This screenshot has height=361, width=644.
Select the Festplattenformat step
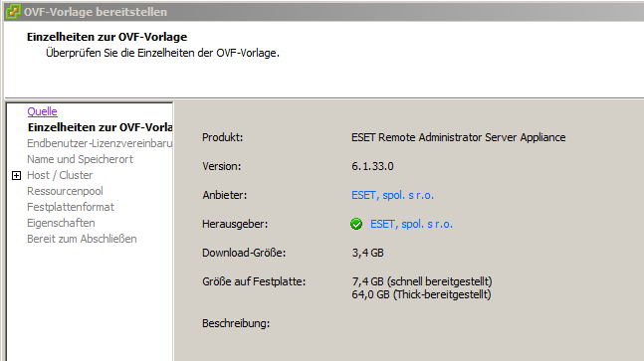pos(71,207)
